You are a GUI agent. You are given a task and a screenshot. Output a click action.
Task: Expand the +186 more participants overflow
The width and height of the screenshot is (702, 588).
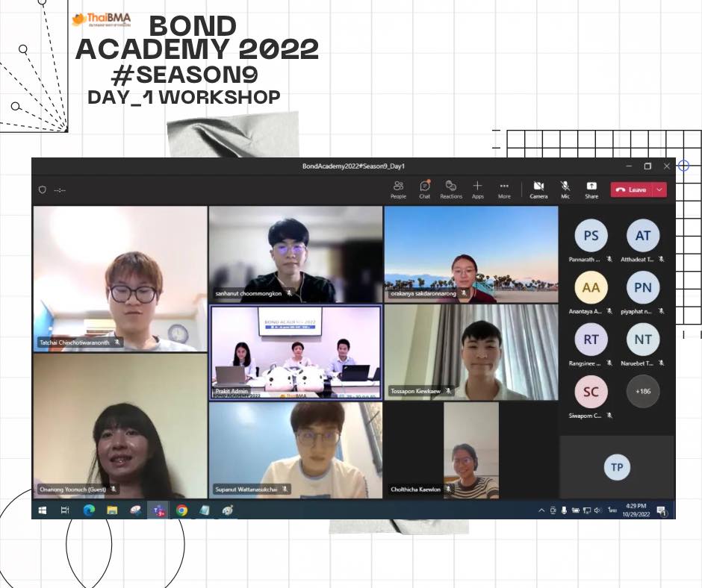click(642, 391)
